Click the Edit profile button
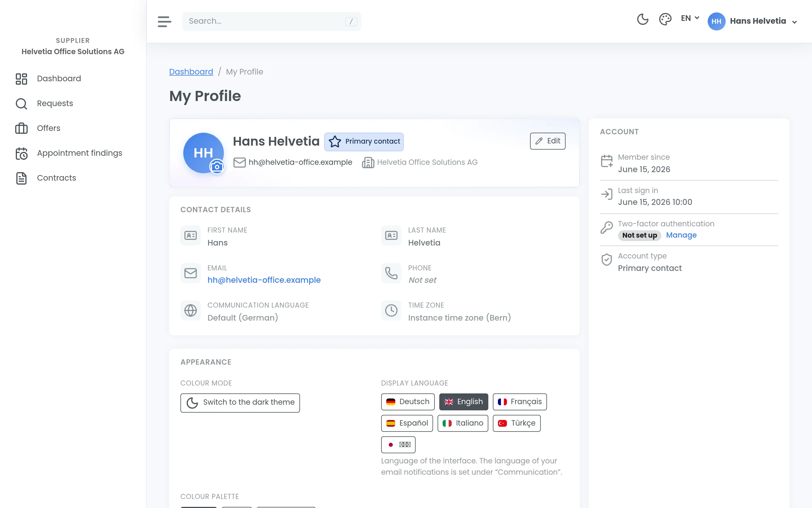 (548, 141)
